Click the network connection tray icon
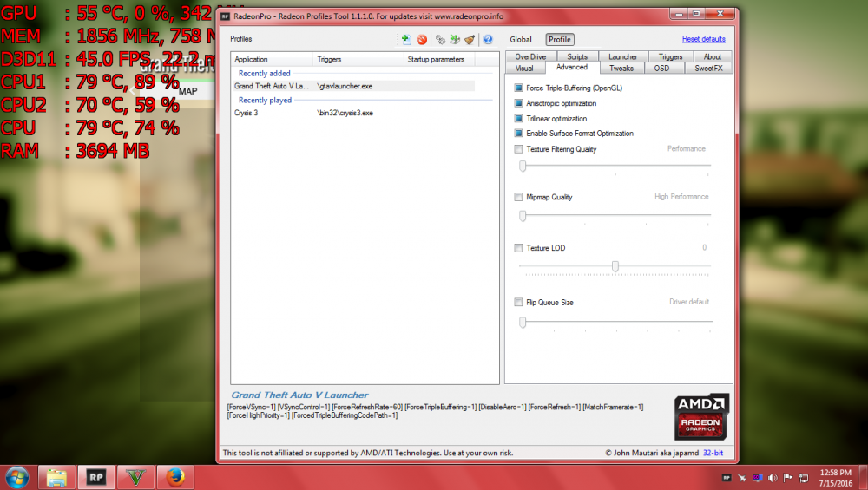The width and height of the screenshot is (868, 490). click(804, 478)
